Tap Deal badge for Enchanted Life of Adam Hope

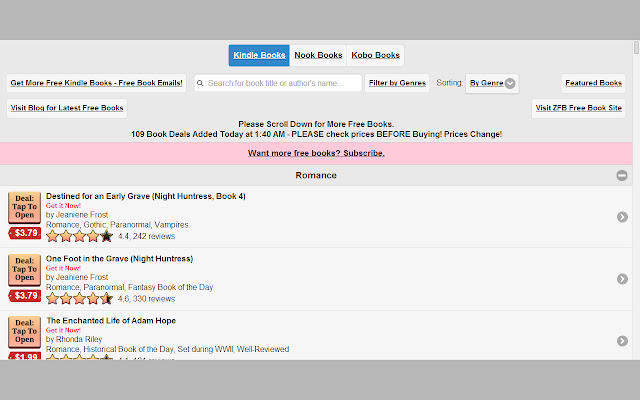click(24, 332)
